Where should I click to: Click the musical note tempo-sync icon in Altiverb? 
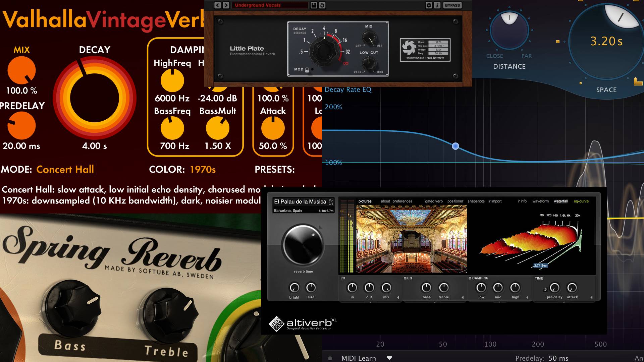(x=545, y=289)
